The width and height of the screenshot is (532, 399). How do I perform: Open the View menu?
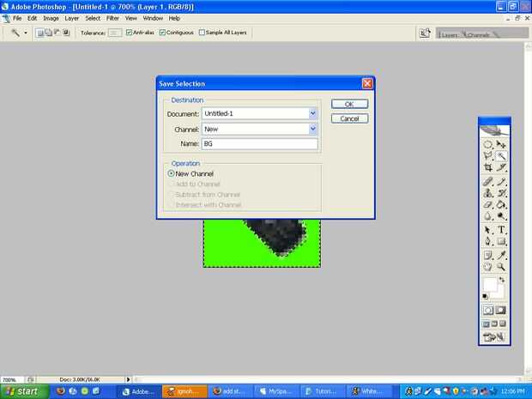131,18
